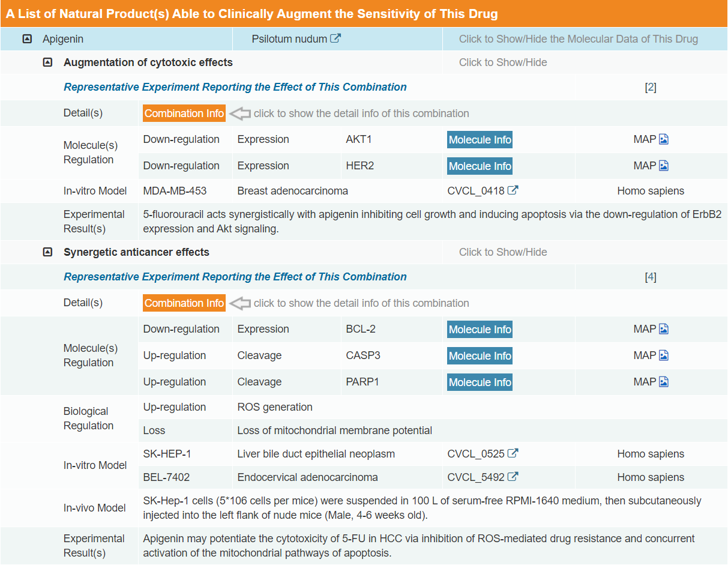728x565 pixels.
Task: Open CVCL_0418 external link icon
Action: pos(513,191)
